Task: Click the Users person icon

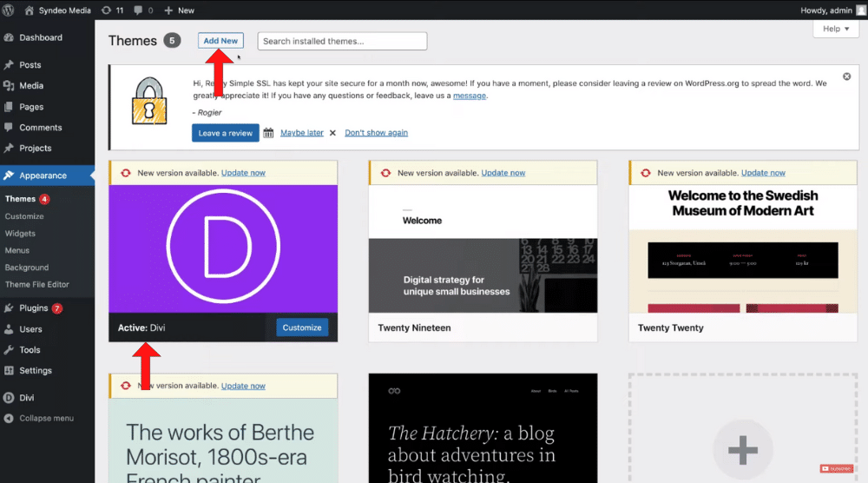Action: coord(9,329)
